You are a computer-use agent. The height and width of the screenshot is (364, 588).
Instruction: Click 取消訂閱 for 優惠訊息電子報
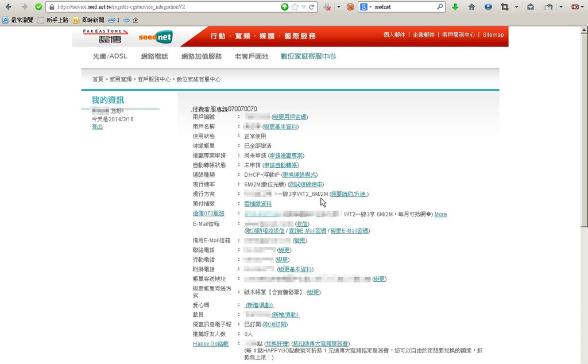click(275, 324)
